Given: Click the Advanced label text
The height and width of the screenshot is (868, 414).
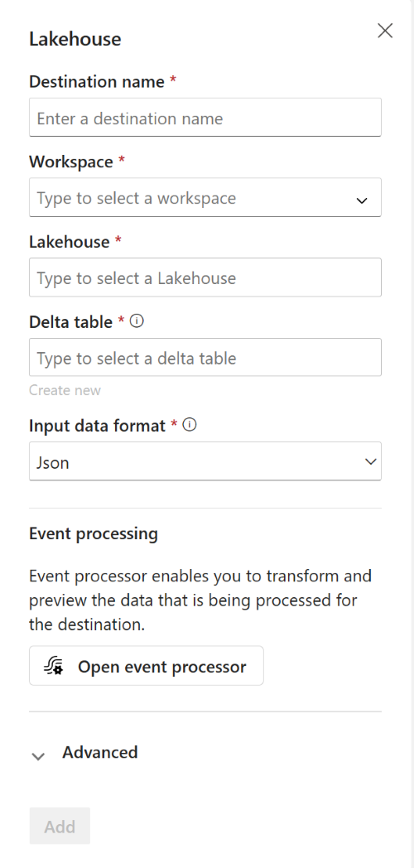Looking at the screenshot, I should coord(100,752).
